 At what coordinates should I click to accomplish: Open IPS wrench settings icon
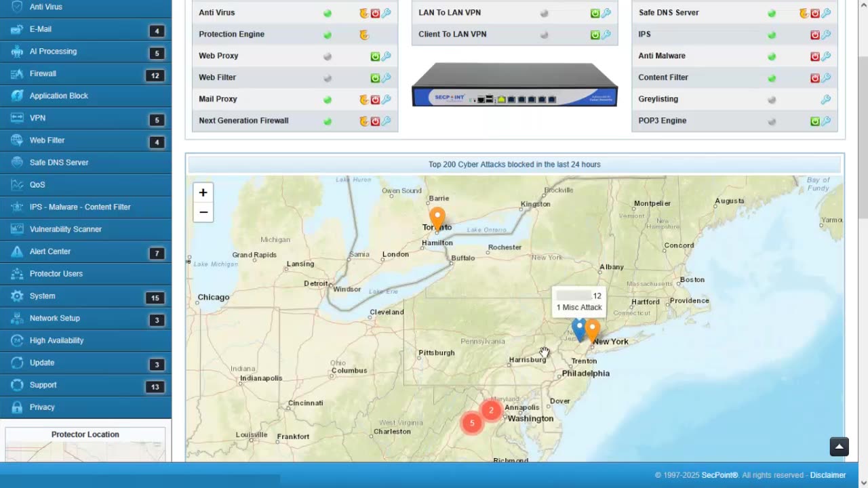[x=826, y=35]
